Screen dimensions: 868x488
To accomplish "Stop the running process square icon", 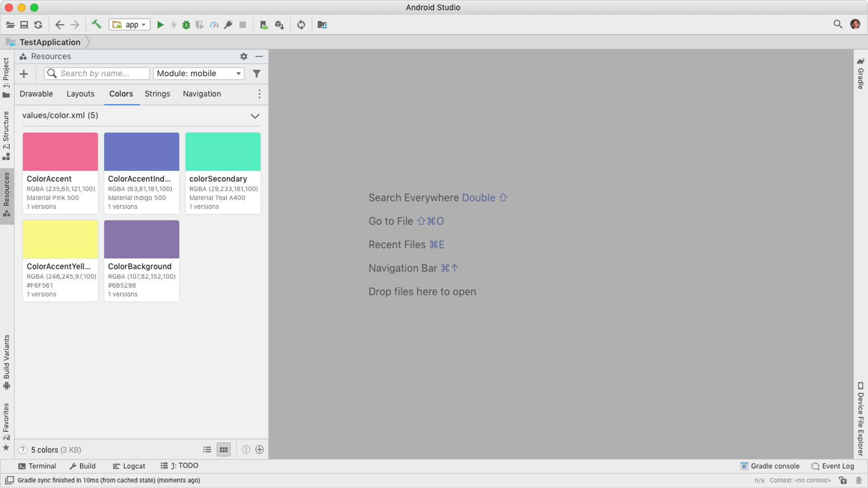I will tap(243, 25).
